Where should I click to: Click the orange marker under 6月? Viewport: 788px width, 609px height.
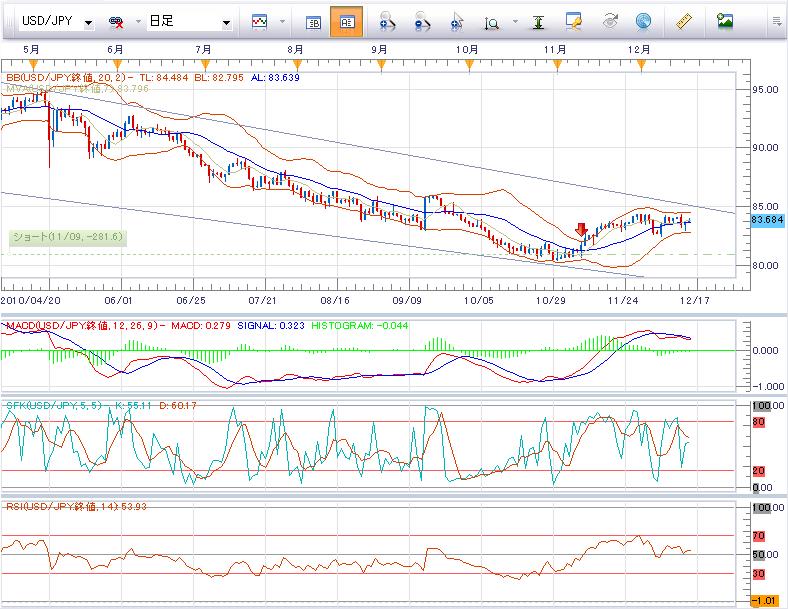117,64
